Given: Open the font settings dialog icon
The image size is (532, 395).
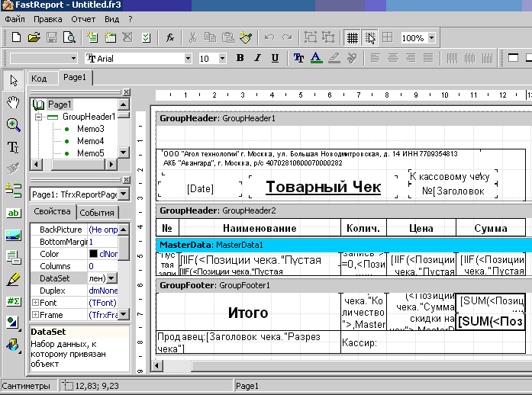Looking at the screenshot, I should pos(298,58).
